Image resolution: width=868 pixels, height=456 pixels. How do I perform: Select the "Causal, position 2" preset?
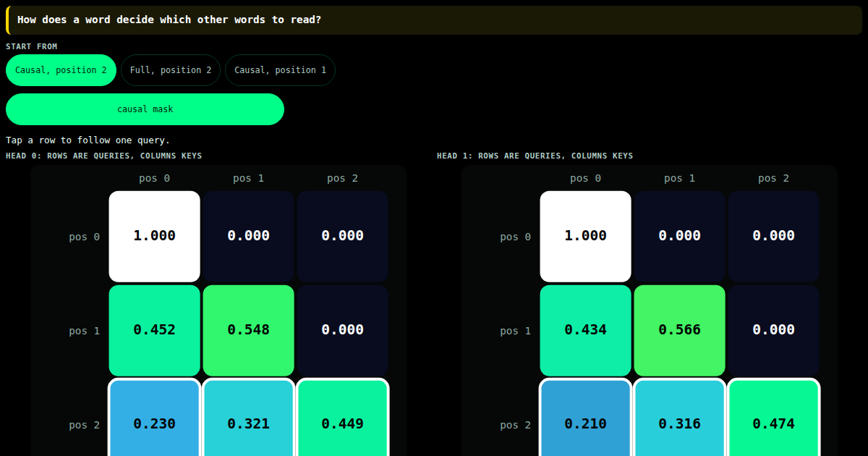tap(61, 70)
